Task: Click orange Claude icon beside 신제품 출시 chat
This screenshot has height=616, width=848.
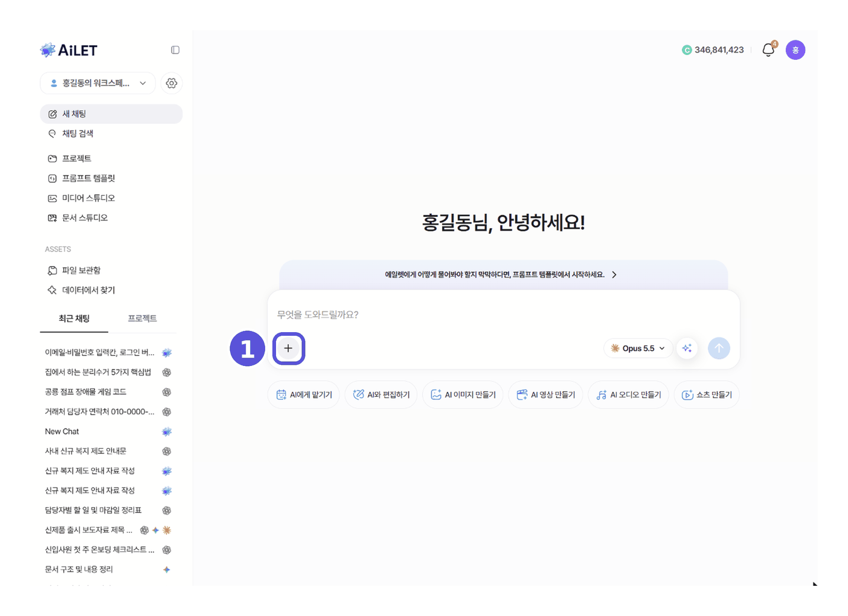Action: point(167,530)
